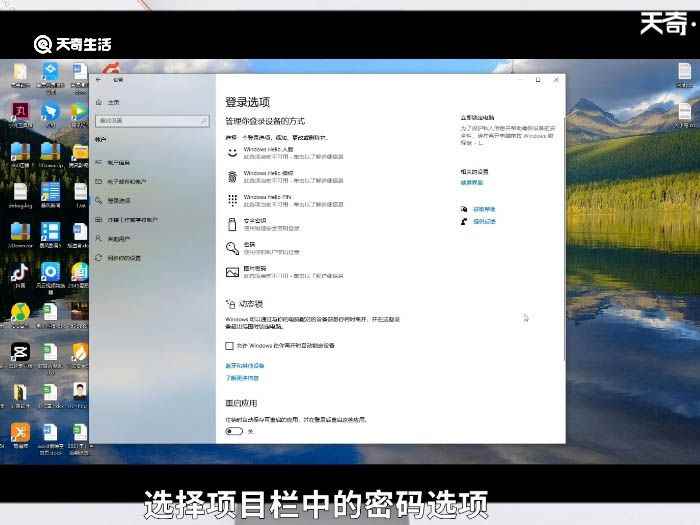Focus the Settings search box

click(152, 121)
